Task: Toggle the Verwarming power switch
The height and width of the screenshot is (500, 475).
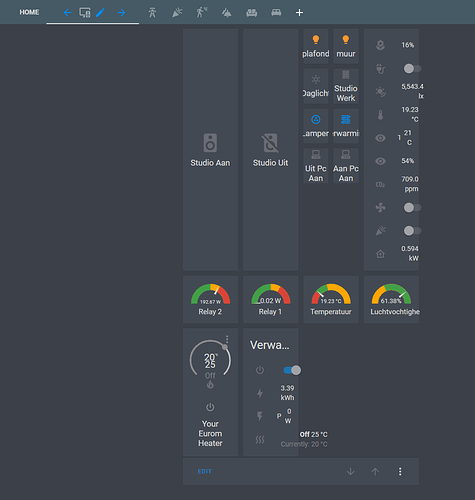Action: pos(292,370)
